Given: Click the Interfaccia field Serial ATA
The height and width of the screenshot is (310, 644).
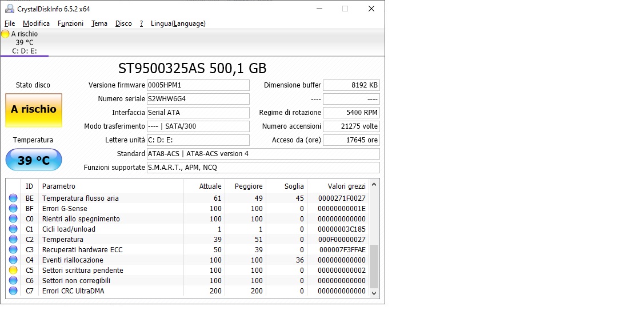Looking at the screenshot, I should [198, 112].
